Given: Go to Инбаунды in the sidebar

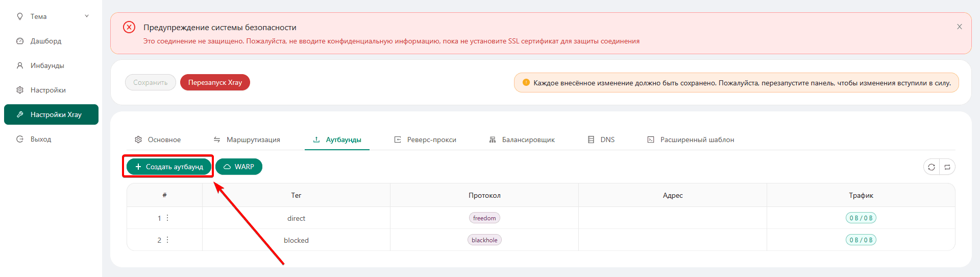Looking at the screenshot, I should click(x=47, y=65).
